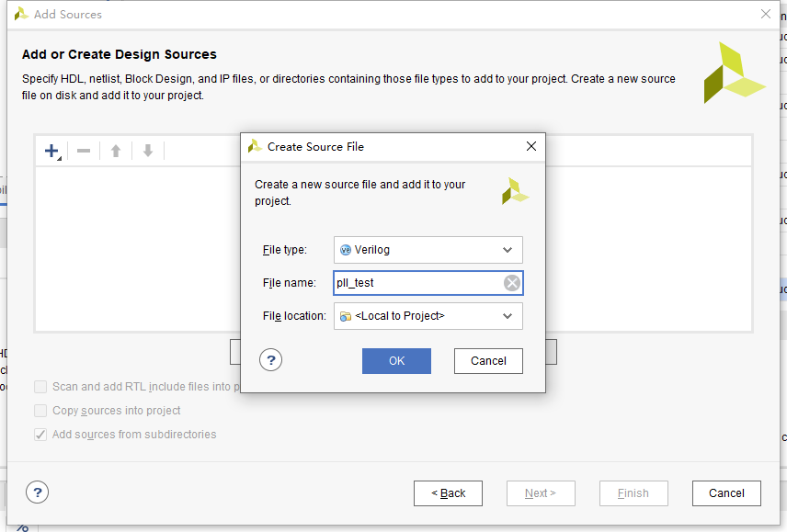Go to the previous step with Back
The width and height of the screenshot is (787, 532).
pos(449,493)
